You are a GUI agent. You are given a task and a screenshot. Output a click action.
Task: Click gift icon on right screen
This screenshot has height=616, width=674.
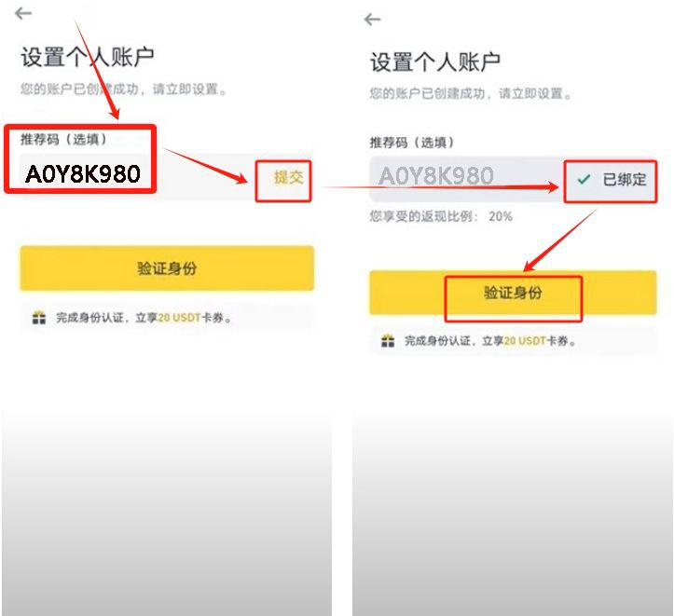point(388,341)
